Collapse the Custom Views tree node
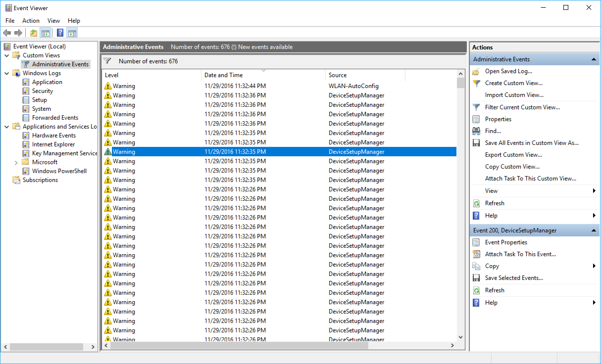This screenshot has height=364, width=601. (7, 55)
